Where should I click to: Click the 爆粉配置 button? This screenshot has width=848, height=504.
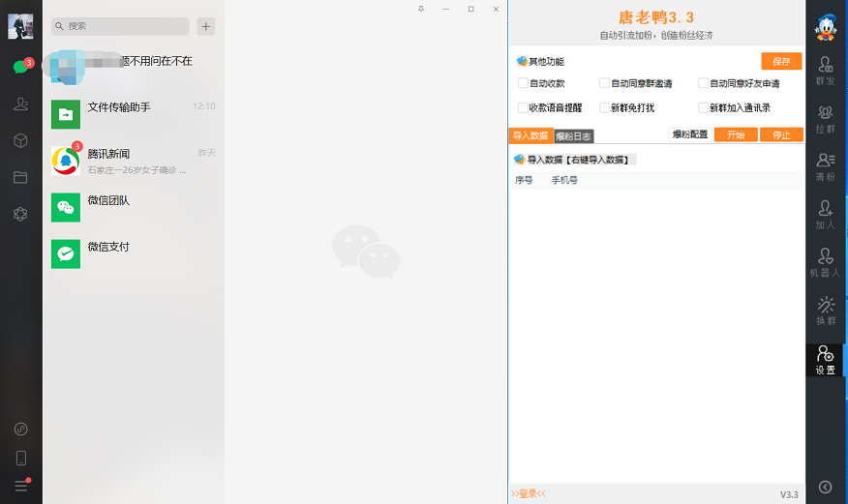690,134
